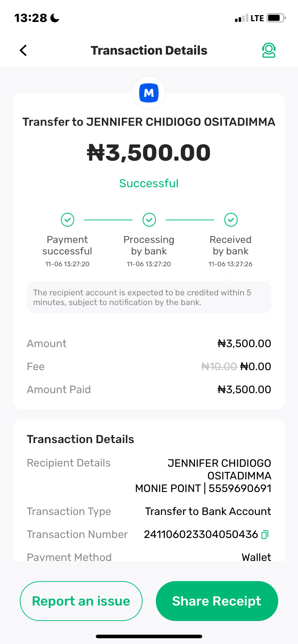298x644 pixels.
Task: Tap Received by bank check icon
Action: pos(231,220)
